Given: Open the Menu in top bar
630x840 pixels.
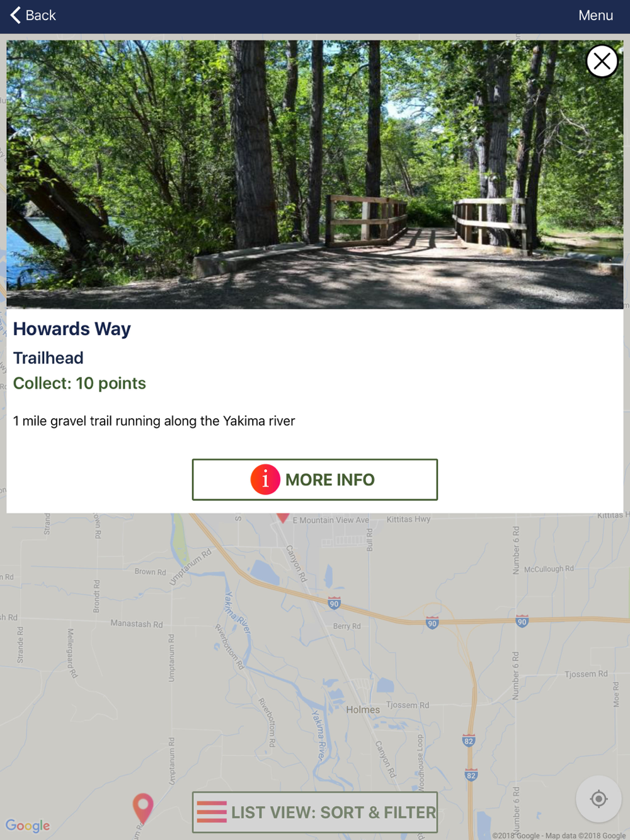Looking at the screenshot, I should pyautogui.click(x=595, y=15).
